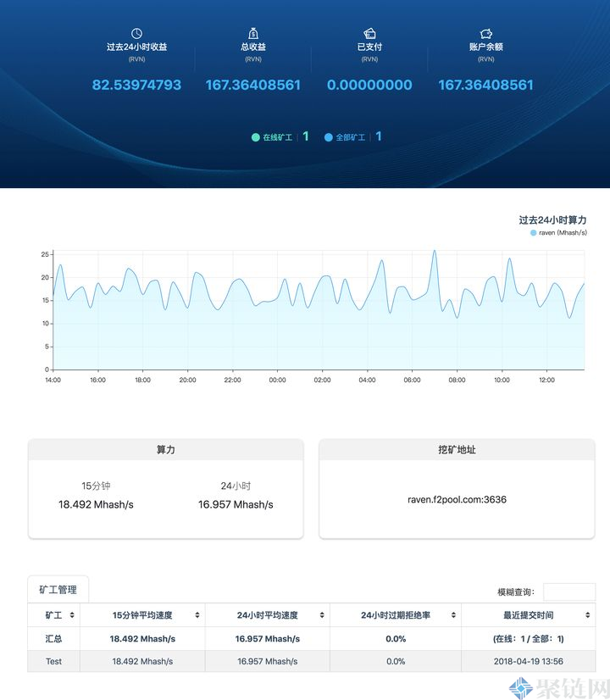This screenshot has width=610, height=700.
Task: Click Test row 15-minute speed 18.492 Mhash/s
Action: click(142, 661)
